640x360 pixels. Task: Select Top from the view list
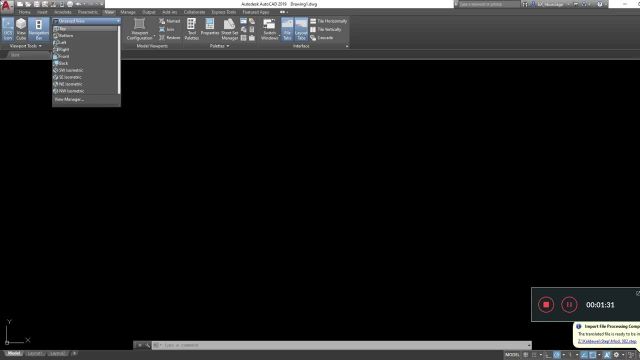[x=85, y=29]
